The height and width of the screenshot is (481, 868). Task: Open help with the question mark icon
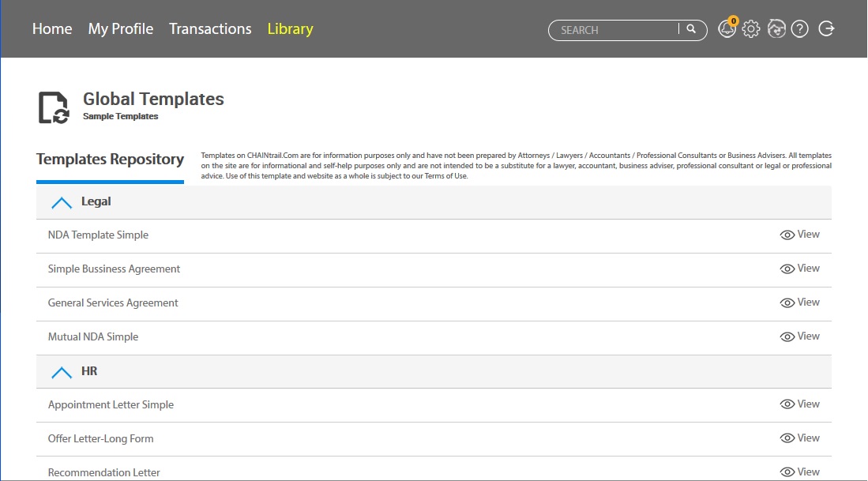pos(800,30)
